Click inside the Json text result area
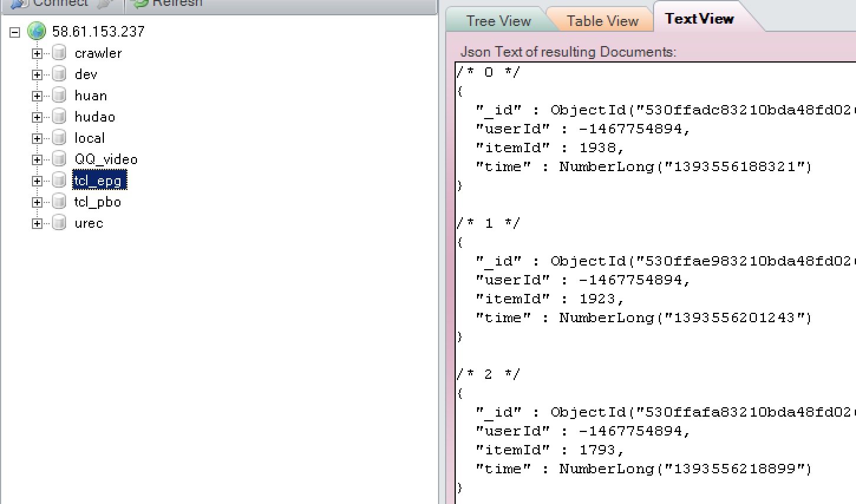856x504 pixels. [x=656, y=283]
